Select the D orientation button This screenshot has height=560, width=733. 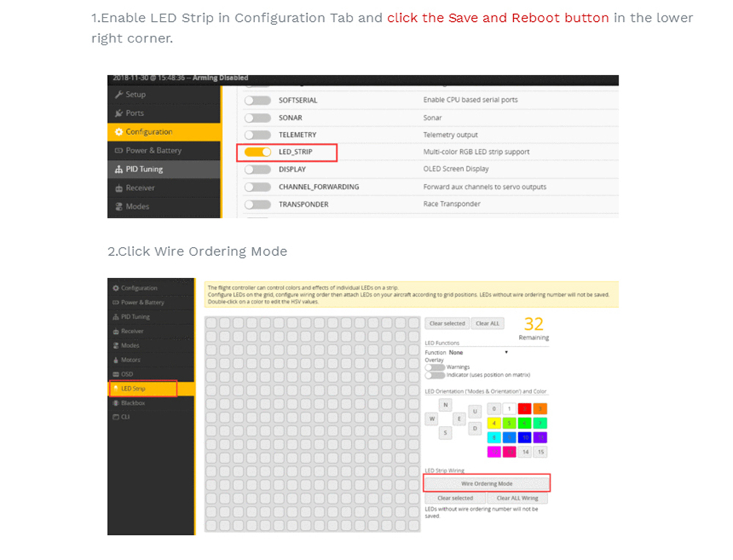coord(475,427)
